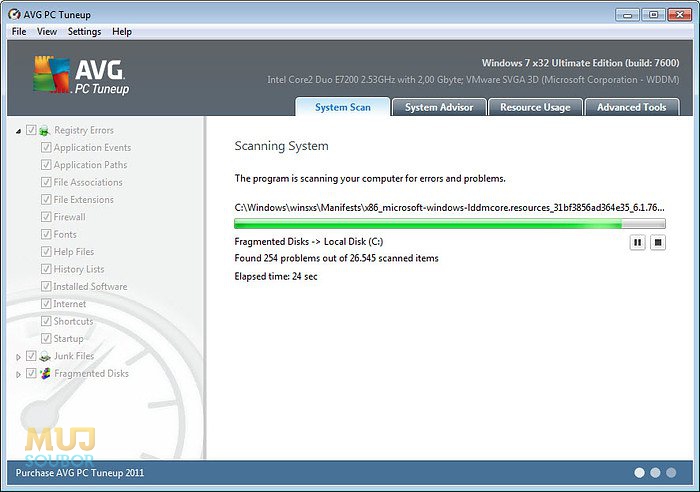Pause the running system scan
This screenshot has height=492, width=700.
[x=637, y=243]
